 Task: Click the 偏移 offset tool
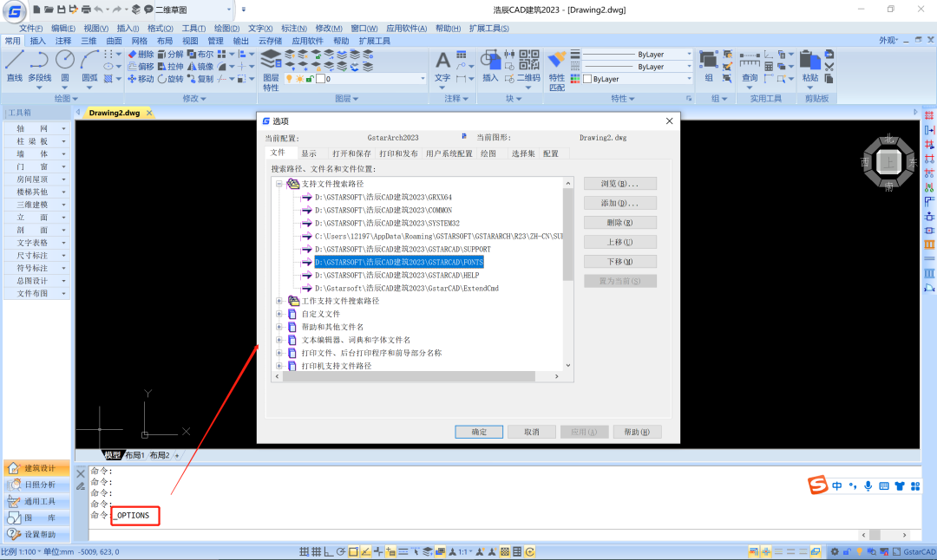point(141,66)
